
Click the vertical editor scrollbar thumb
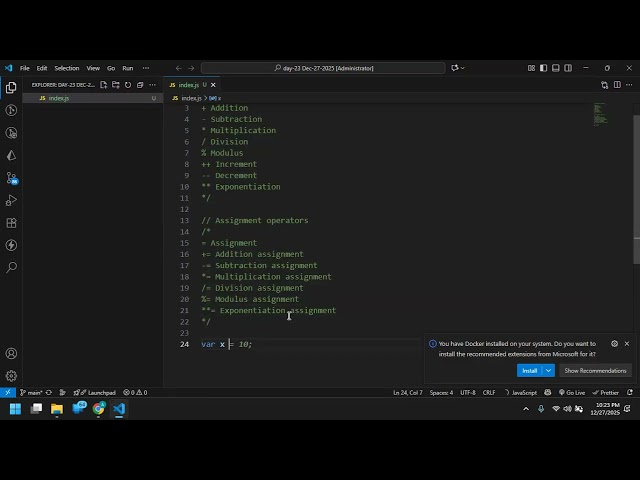coord(636,189)
